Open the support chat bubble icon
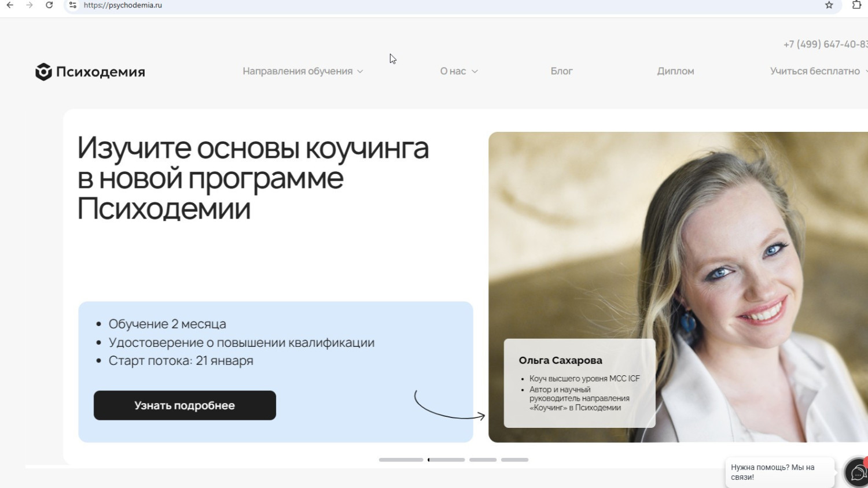 point(856,473)
